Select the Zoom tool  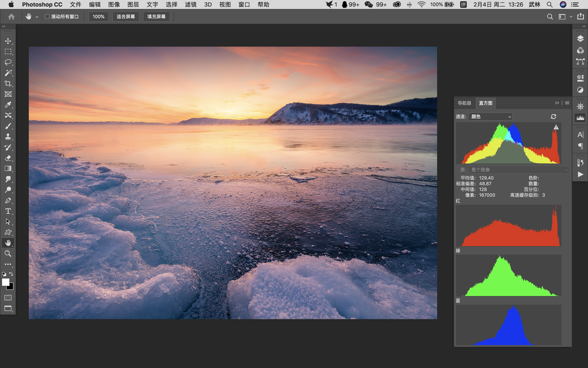click(8, 254)
